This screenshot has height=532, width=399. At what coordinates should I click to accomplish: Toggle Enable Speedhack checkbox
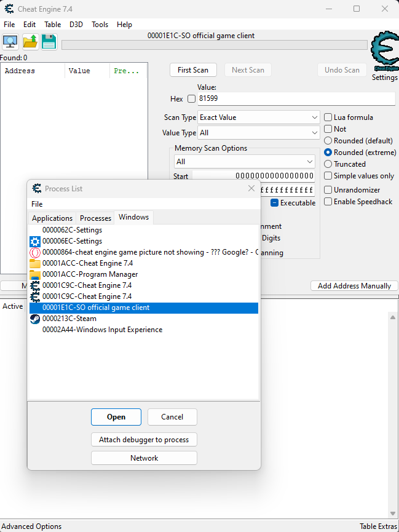pos(328,202)
